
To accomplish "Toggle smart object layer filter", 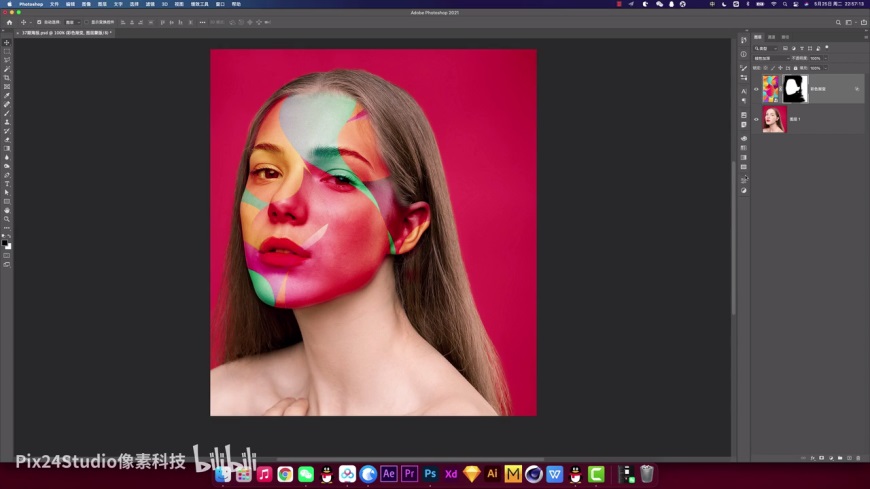I will 818,49.
